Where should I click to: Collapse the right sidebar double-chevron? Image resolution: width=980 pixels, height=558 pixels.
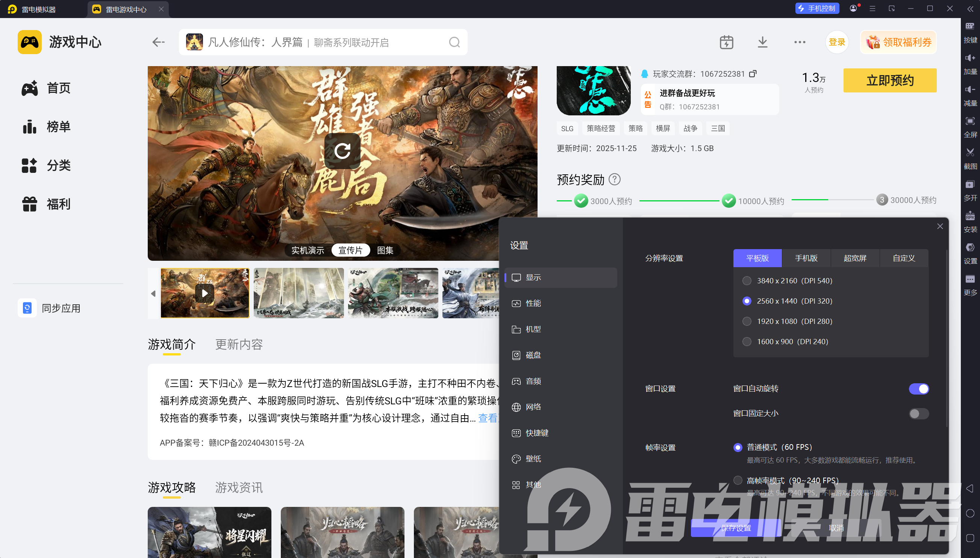970,9
